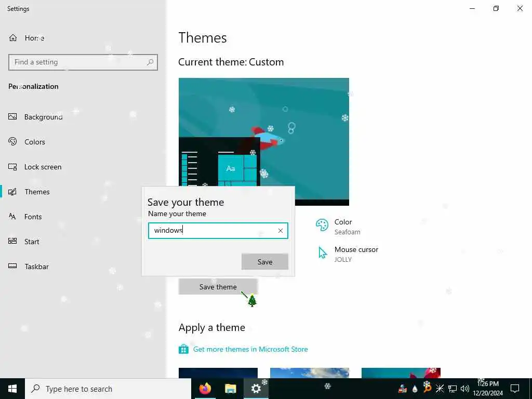Open Lock screen settings

point(43,167)
